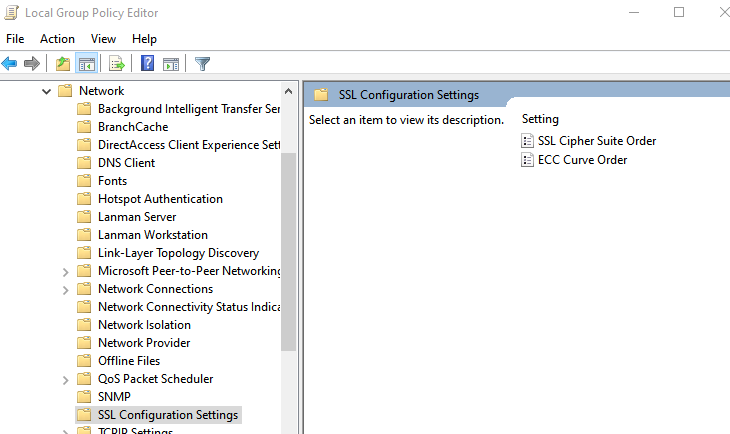Open the View menu
The height and width of the screenshot is (434, 730).
coord(103,39)
